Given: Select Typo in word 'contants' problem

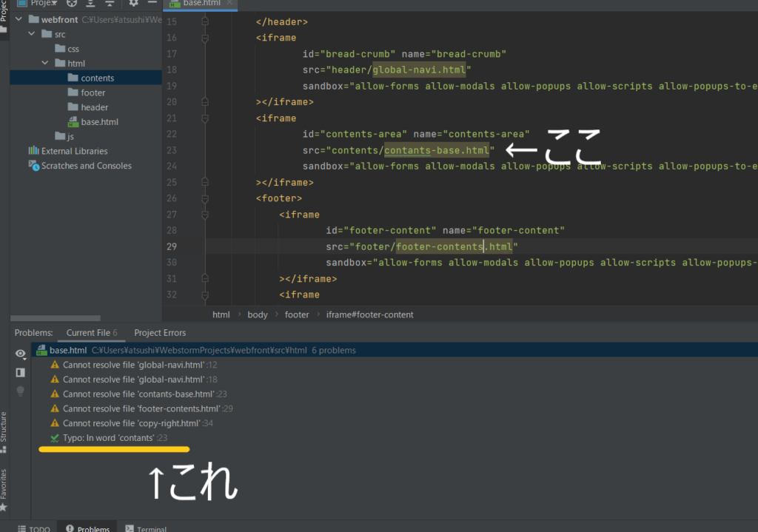Looking at the screenshot, I should coord(109,438).
